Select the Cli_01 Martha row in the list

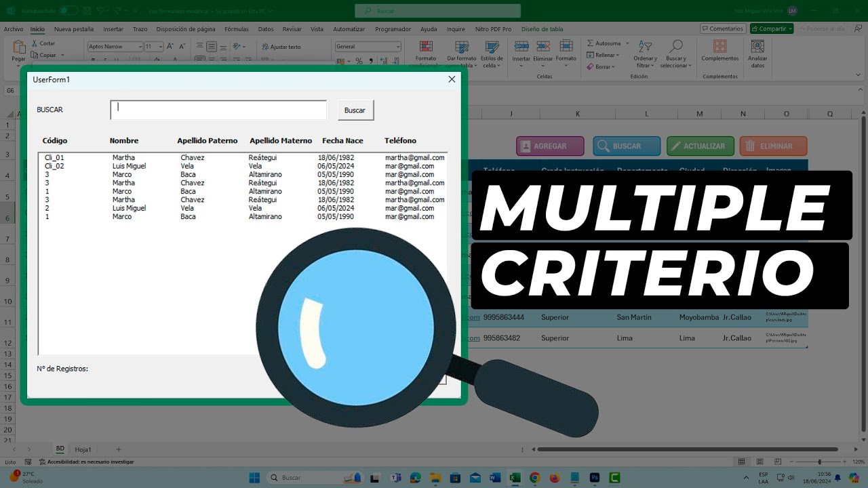pyautogui.click(x=243, y=157)
